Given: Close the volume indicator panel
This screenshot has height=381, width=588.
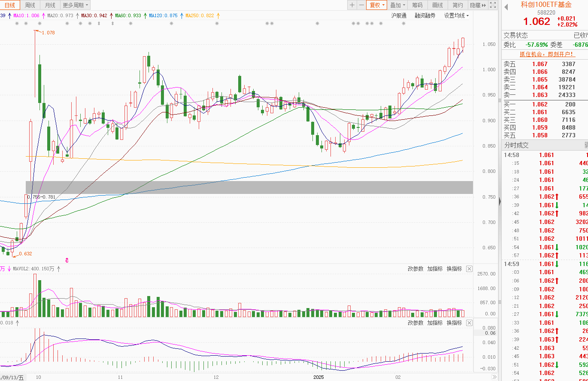Looking at the screenshot, I should point(469,269).
